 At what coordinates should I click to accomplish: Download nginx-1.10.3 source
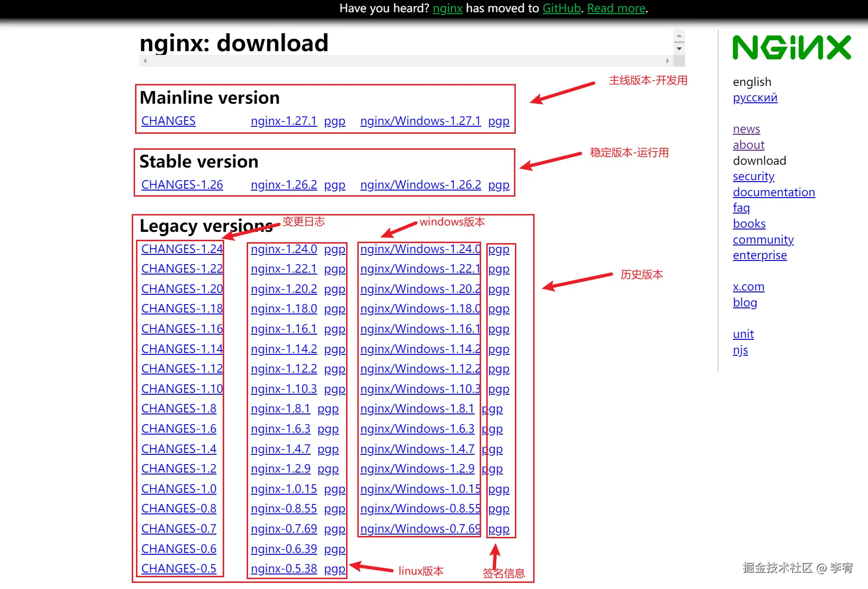284,389
